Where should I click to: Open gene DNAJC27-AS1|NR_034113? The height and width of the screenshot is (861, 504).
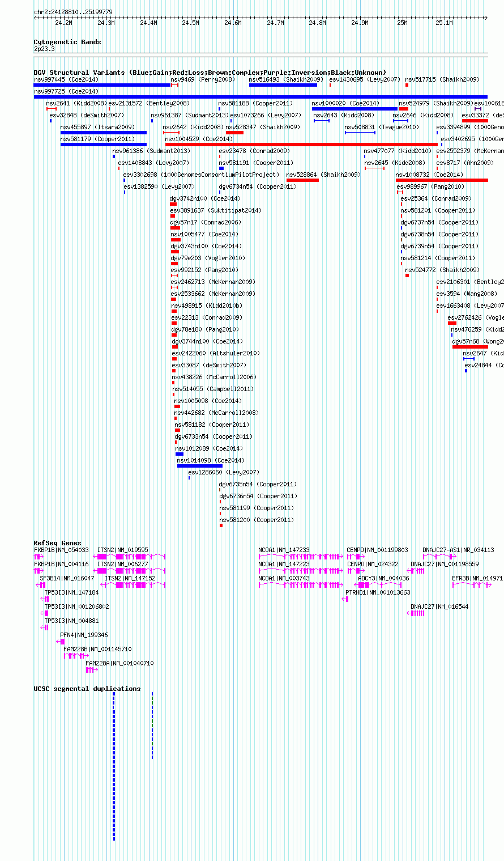458,550
